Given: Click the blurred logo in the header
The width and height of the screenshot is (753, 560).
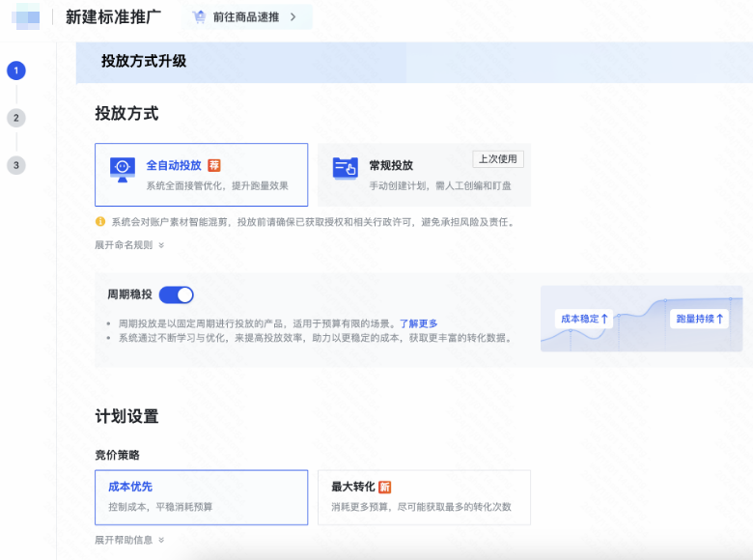Looking at the screenshot, I should pos(25,16).
